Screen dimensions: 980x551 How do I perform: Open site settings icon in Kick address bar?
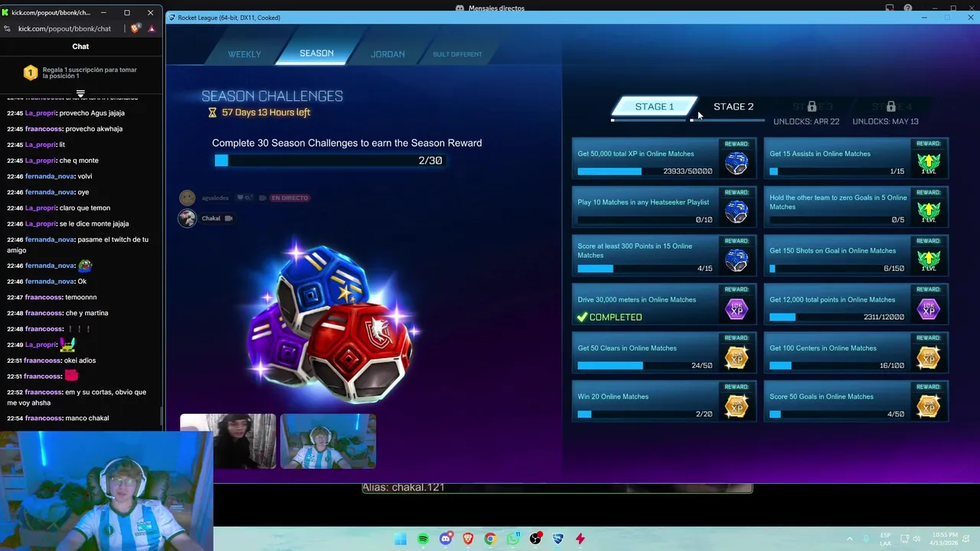(8, 28)
